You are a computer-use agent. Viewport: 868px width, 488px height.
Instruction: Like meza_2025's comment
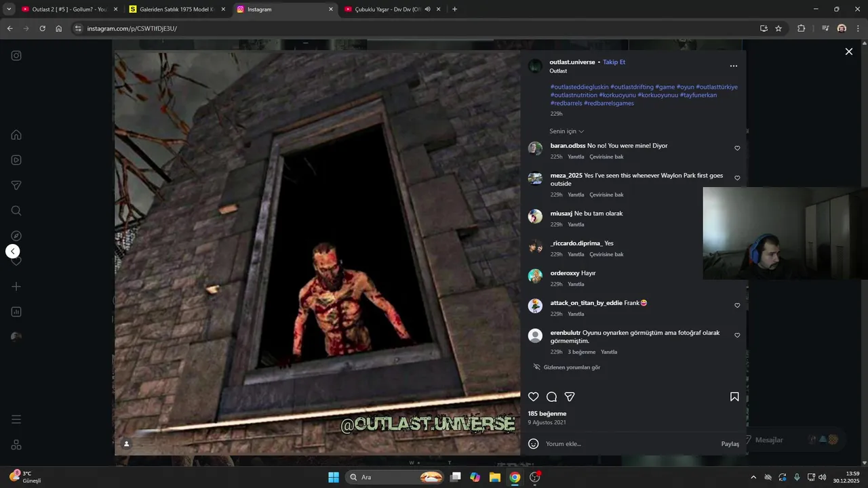737,178
